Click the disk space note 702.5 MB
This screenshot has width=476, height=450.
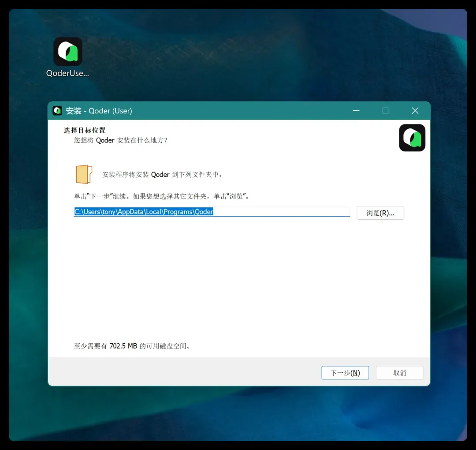point(132,346)
